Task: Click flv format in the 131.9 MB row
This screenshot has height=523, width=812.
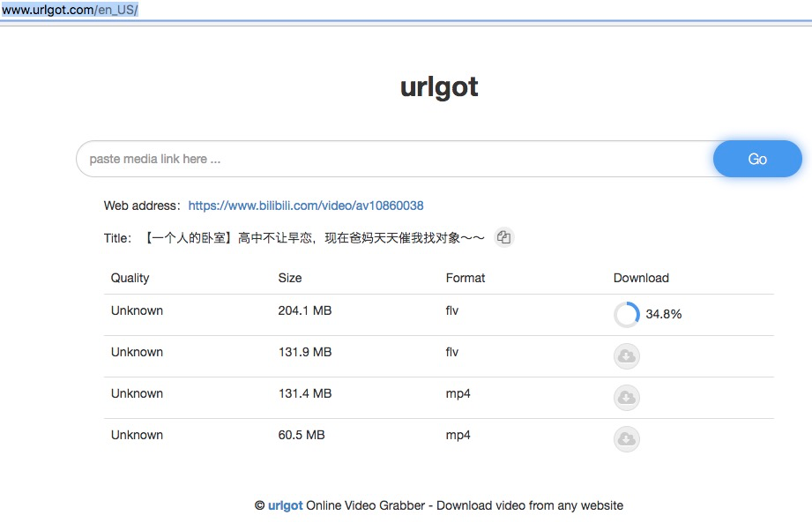Action: [452, 352]
